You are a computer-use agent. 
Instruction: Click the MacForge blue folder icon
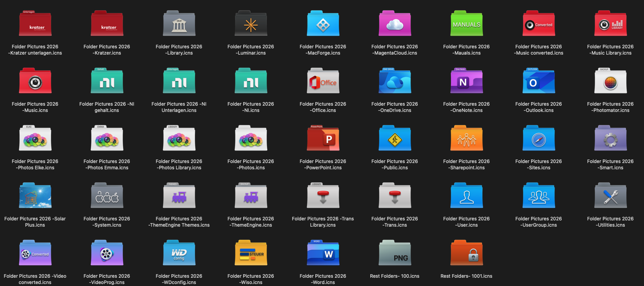(322, 24)
